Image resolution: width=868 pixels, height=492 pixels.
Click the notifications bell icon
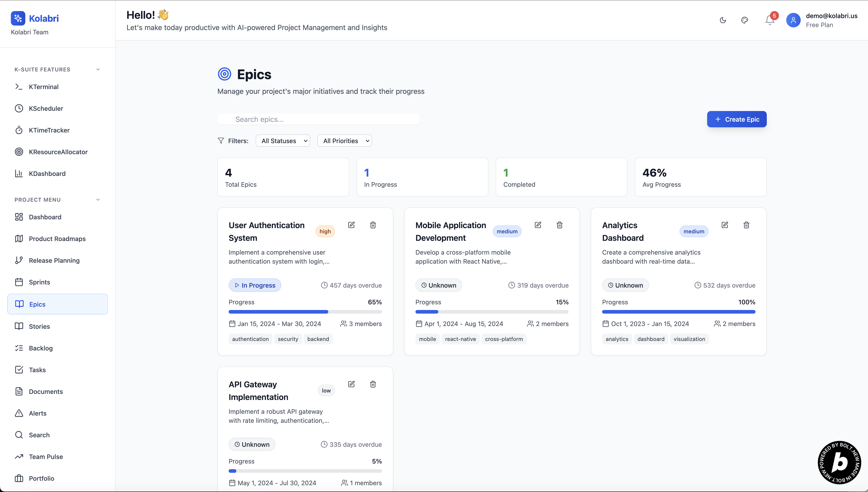(x=769, y=20)
